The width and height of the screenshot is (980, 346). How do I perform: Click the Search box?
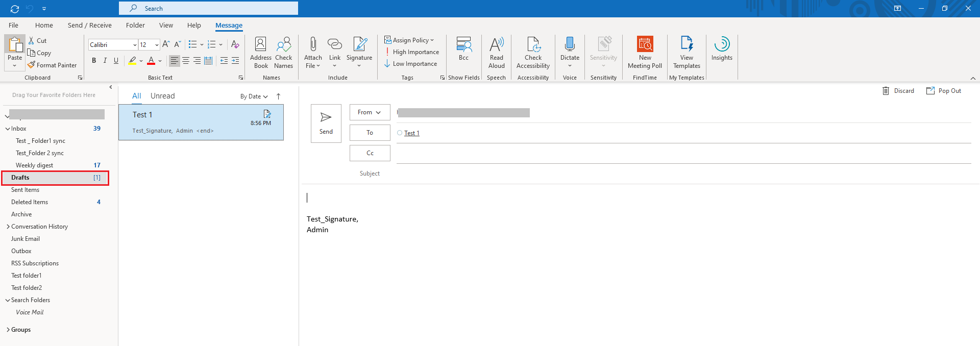coord(208,8)
